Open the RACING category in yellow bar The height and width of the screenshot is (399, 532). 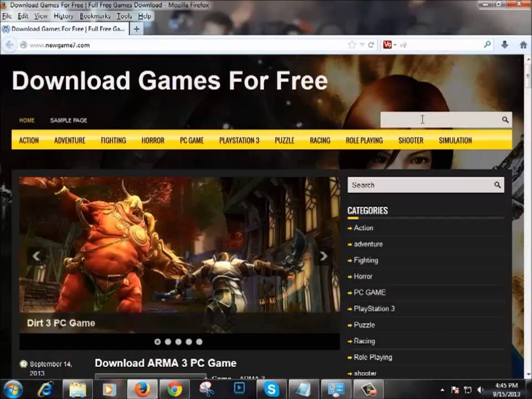click(x=320, y=140)
